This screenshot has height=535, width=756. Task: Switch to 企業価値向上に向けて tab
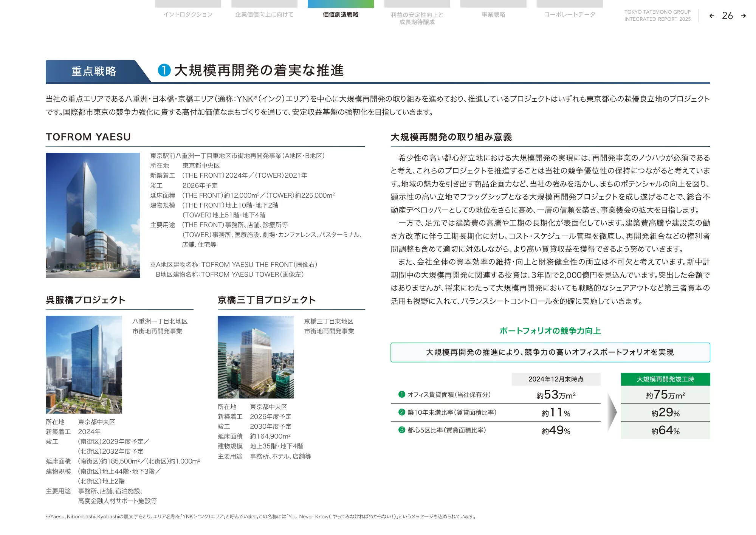264,14
